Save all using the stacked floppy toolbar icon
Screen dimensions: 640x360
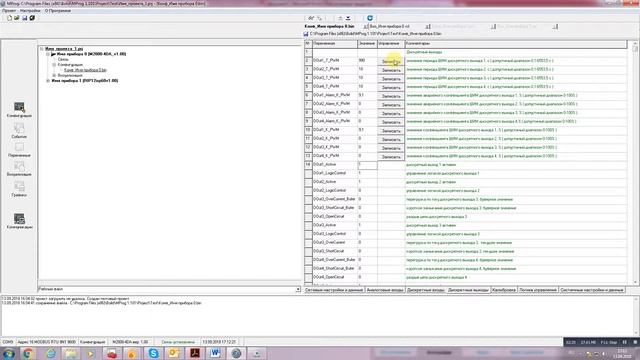[x=32, y=18]
